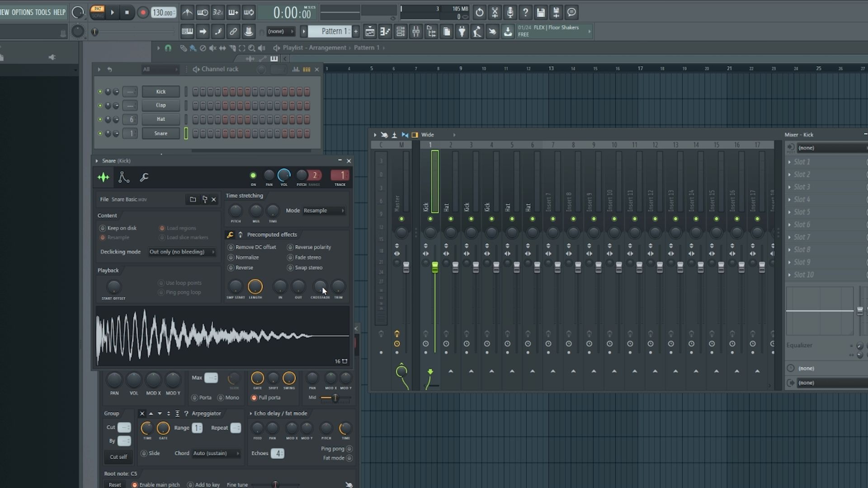Mute the Kick channel green LED
The image size is (868, 488).
100,91
